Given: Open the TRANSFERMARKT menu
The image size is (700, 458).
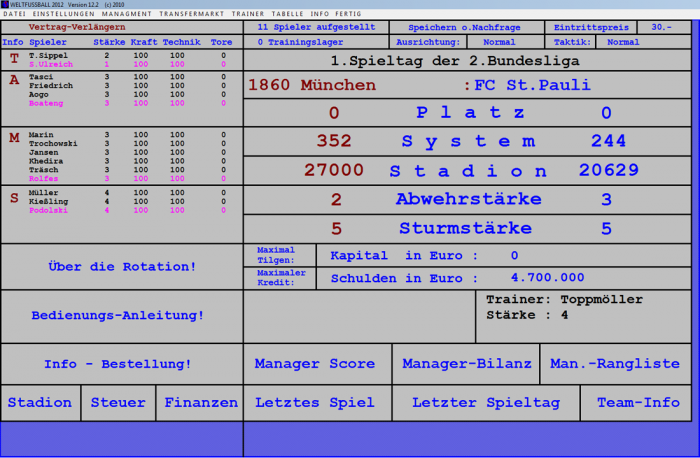Looking at the screenshot, I should 192,14.
